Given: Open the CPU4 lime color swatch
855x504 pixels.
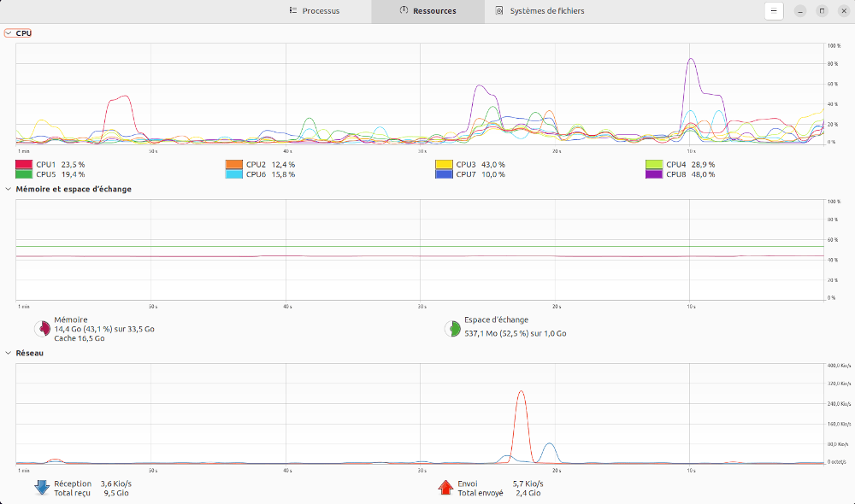Looking at the screenshot, I should [654, 164].
